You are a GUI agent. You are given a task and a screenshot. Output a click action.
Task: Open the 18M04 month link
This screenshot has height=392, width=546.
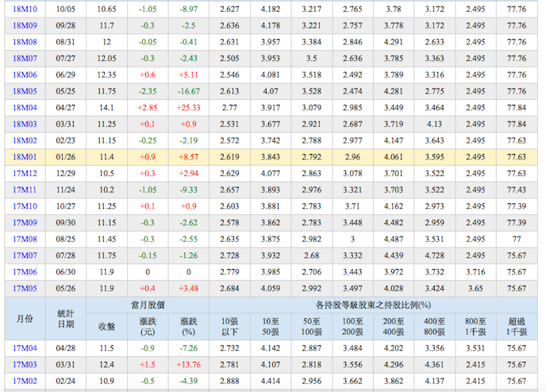tap(25, 108)
